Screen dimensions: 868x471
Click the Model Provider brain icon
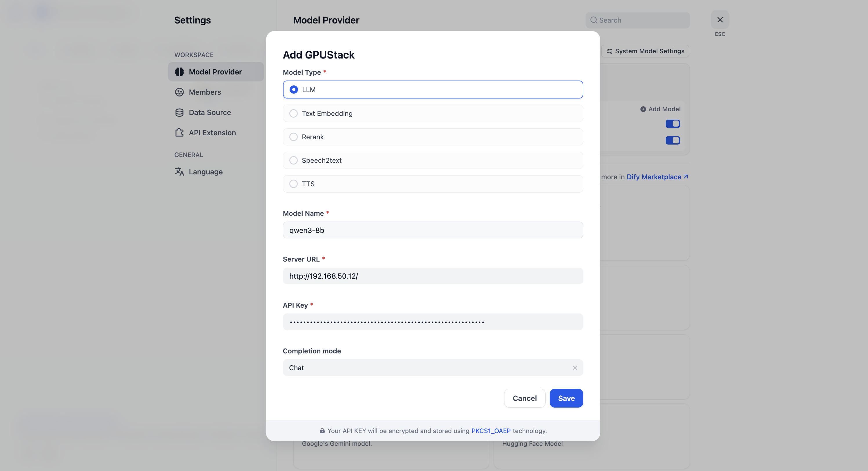click(x=179, y=72)
